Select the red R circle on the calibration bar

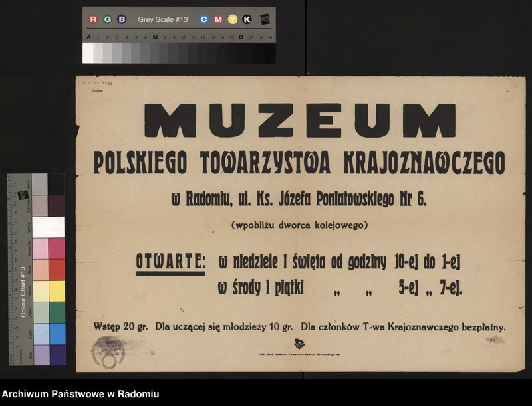(93, 19)
